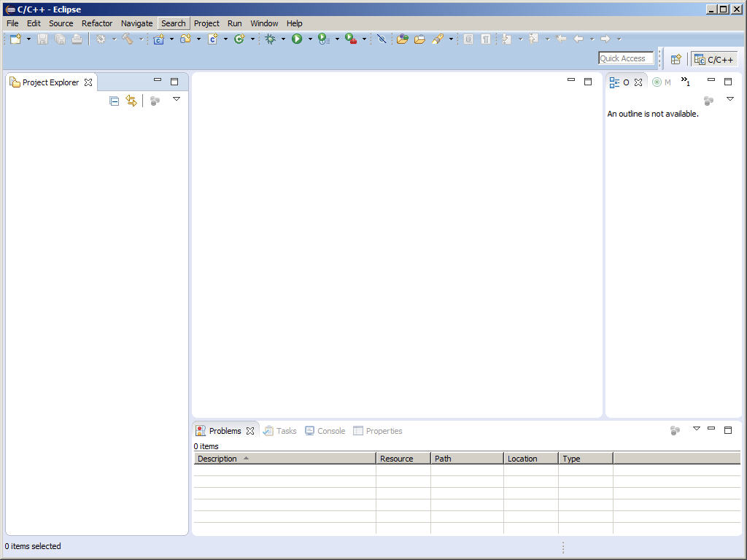Toggle Mark Occurrences highlighter icon
Viewport: 747px width, 560px height.
point(382,39)
